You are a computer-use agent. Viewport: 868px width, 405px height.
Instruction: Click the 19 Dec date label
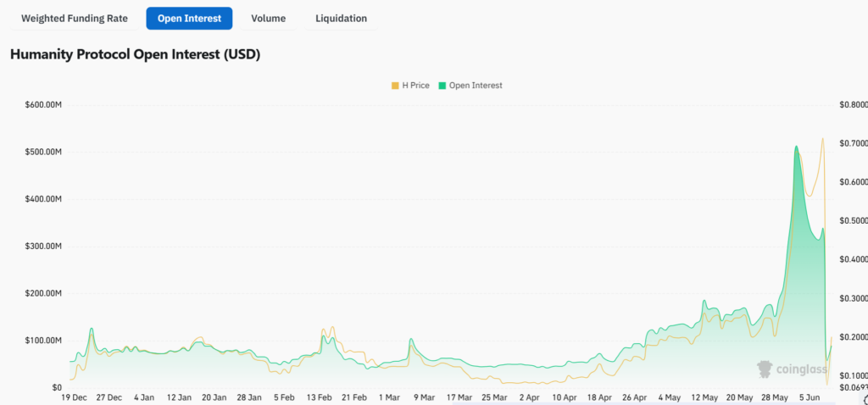(74, 397)
